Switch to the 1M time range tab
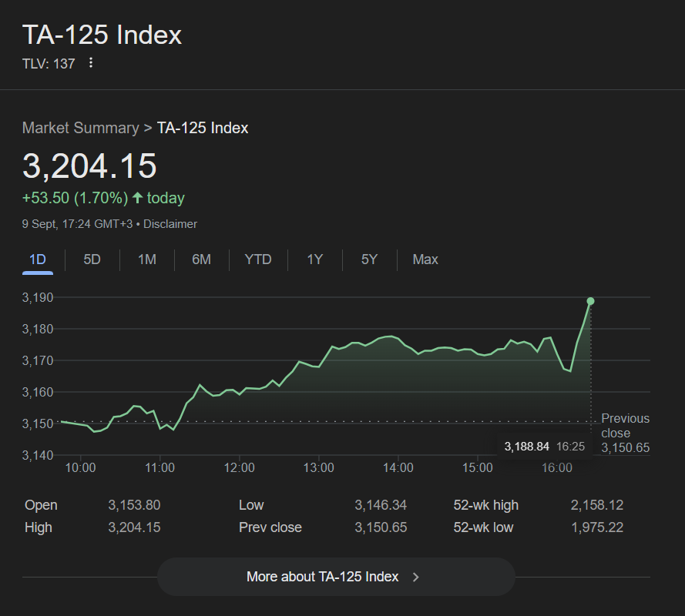The height and width of the screenshot is (616, 685). [x=147, y=259]
